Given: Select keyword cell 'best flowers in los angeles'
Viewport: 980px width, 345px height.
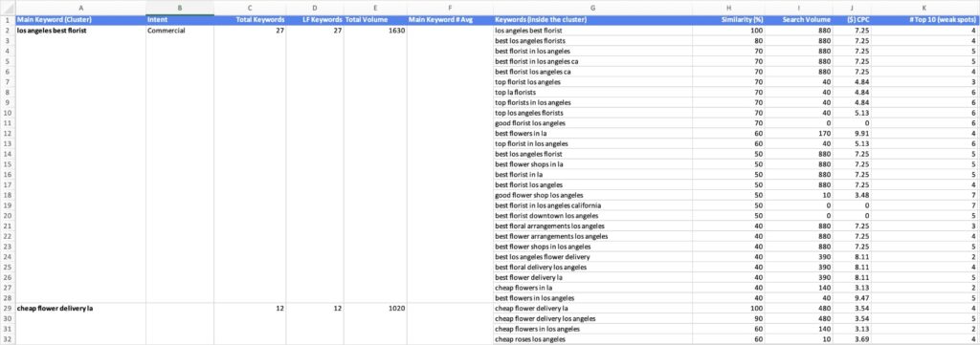Looking at the screenshot, I should (x=591, y=298).
